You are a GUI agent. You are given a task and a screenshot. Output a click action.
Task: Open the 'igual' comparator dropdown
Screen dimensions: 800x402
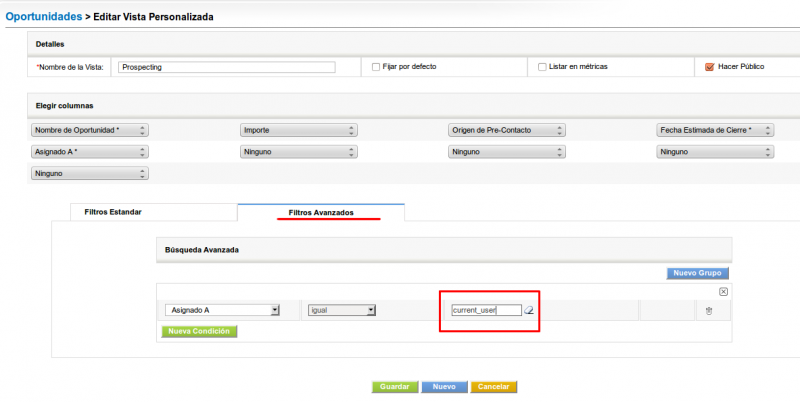point(342,310)
